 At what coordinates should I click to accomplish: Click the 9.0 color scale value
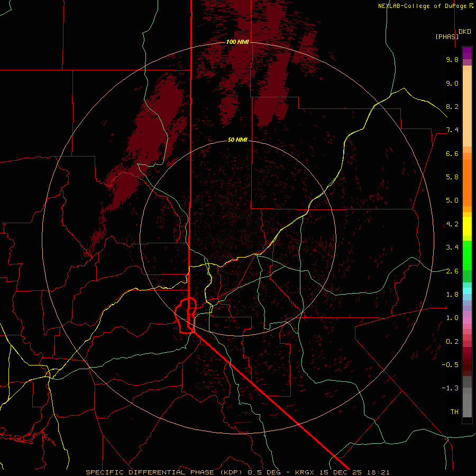pyautogui.click(x=452, y=83)
